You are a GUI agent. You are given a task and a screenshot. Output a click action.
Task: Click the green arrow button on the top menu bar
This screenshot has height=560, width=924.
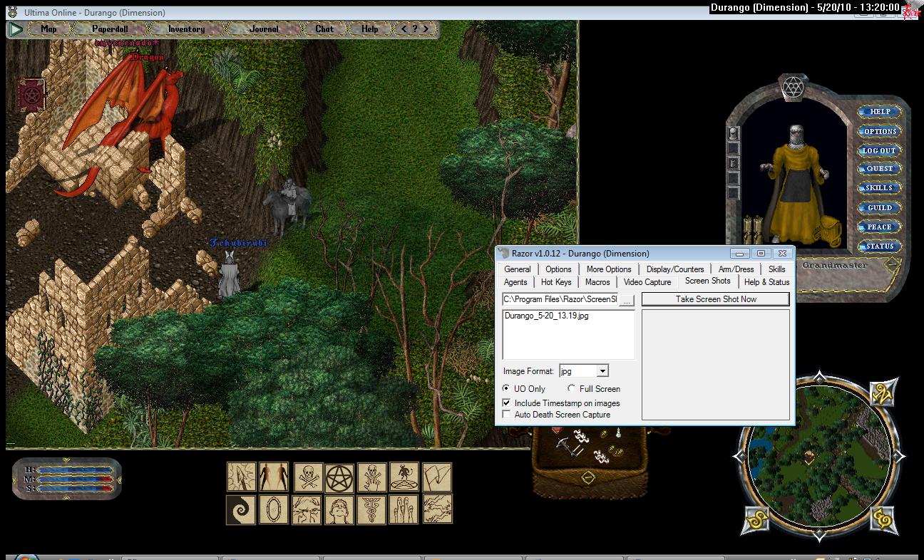[15, 29]
